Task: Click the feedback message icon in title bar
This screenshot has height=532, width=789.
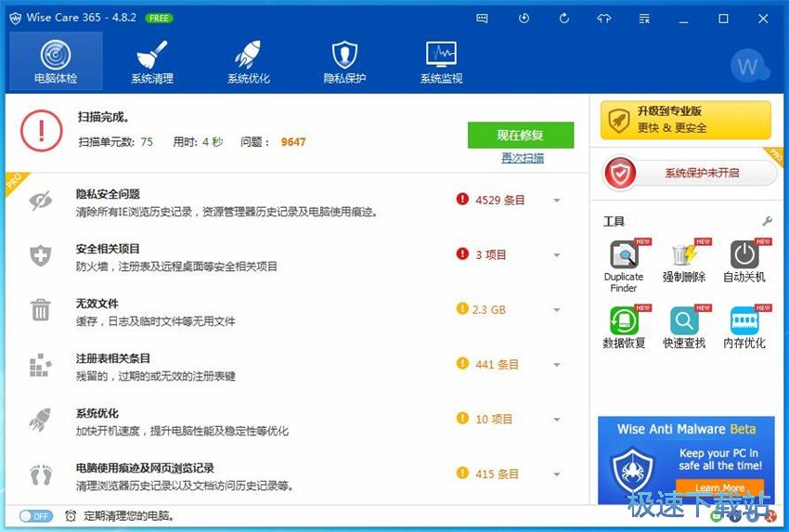Action: click(482, 19)
